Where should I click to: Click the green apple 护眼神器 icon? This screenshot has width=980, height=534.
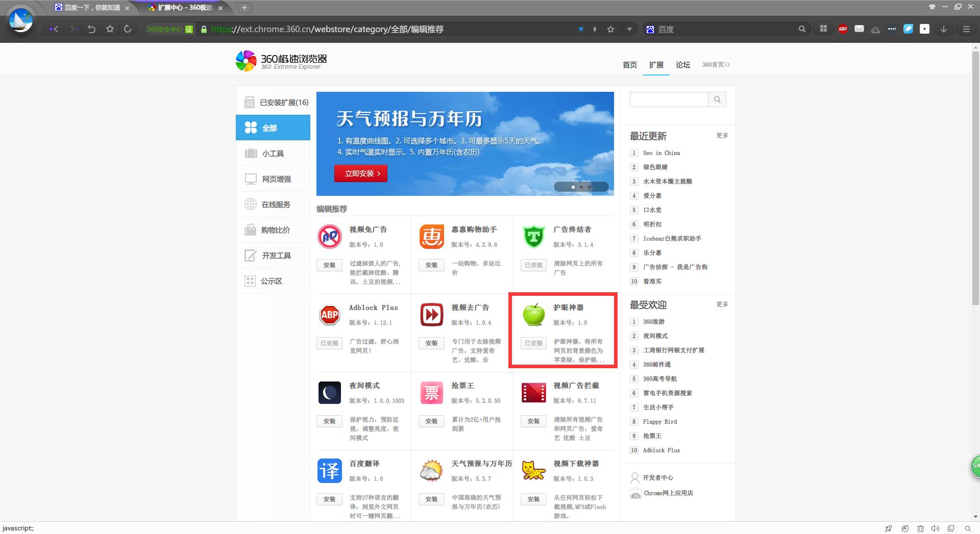(x=533, y=315)
